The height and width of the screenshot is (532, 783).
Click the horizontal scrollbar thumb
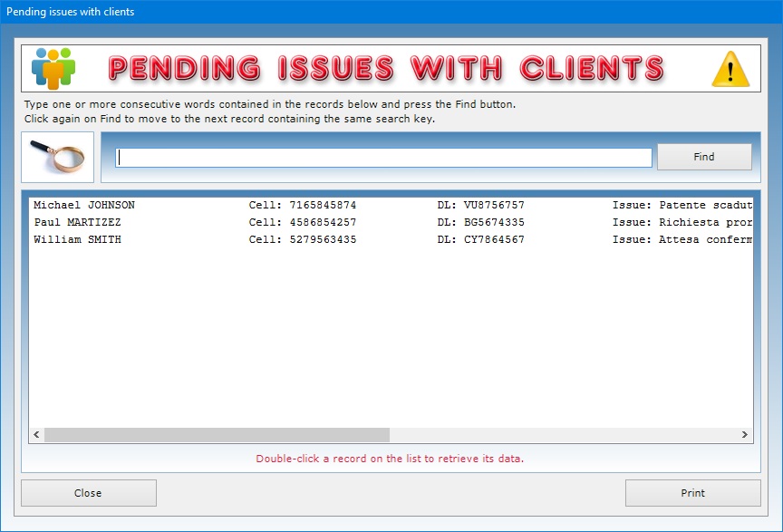217,435
